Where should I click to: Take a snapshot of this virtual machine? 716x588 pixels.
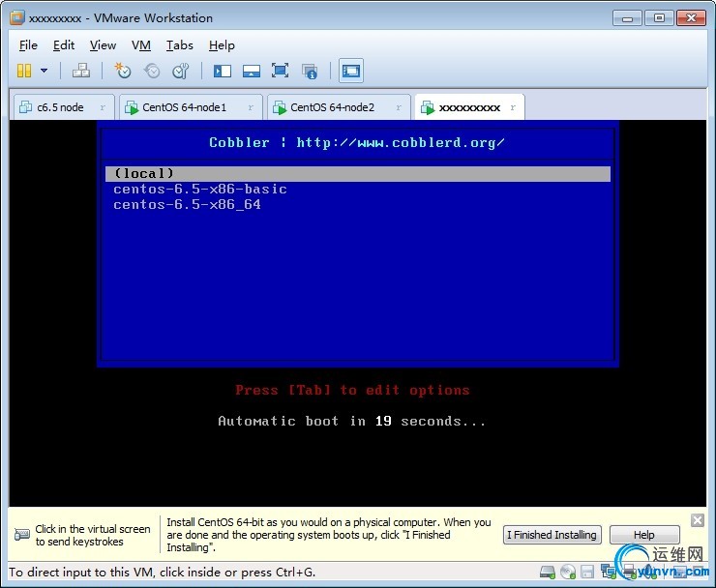[x=123, y=71]
